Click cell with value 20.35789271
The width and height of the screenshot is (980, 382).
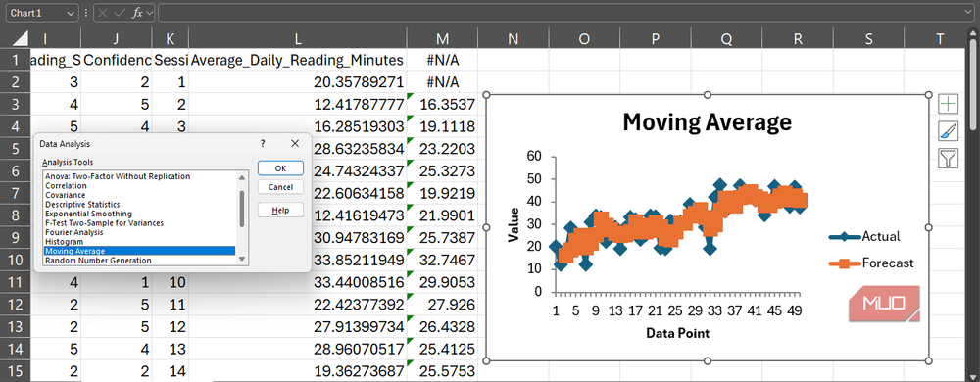click(x=298, y=82)
